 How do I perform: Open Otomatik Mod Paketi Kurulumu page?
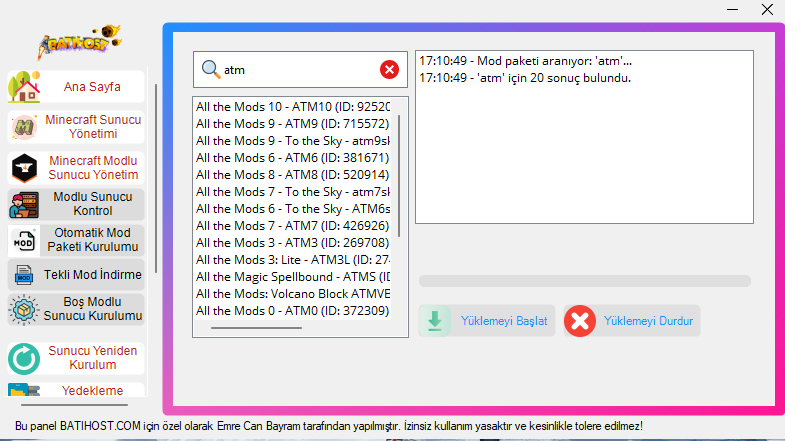[x=76, y=240]
